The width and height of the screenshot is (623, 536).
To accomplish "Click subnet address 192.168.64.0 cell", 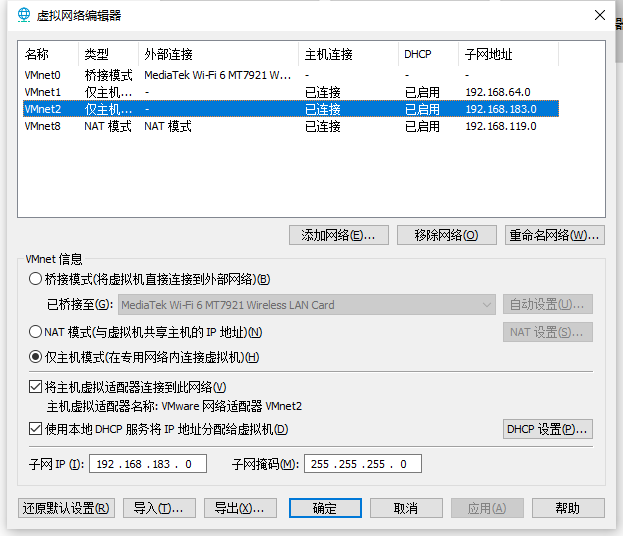I will (x=498, y=92).
